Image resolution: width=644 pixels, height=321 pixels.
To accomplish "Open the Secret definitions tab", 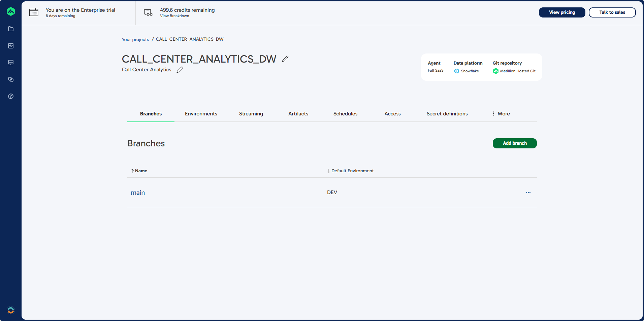I will [x=447, y=114].
